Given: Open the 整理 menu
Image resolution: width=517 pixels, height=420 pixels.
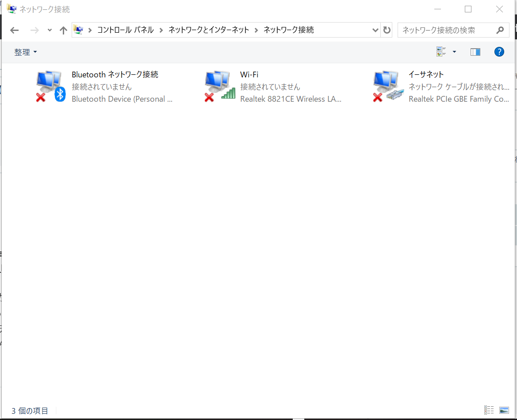Looking at the screenshot, I should (25, 52).
